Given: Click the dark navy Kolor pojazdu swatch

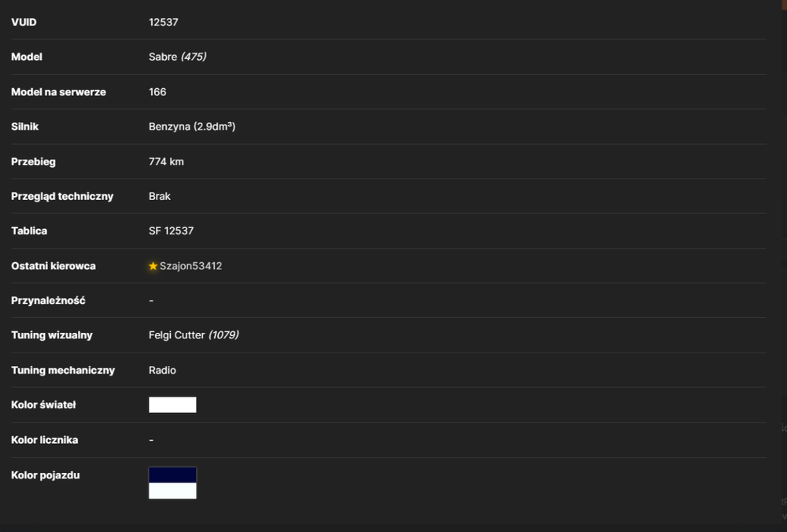Looking at the screenshot, I should pos(172,475).
